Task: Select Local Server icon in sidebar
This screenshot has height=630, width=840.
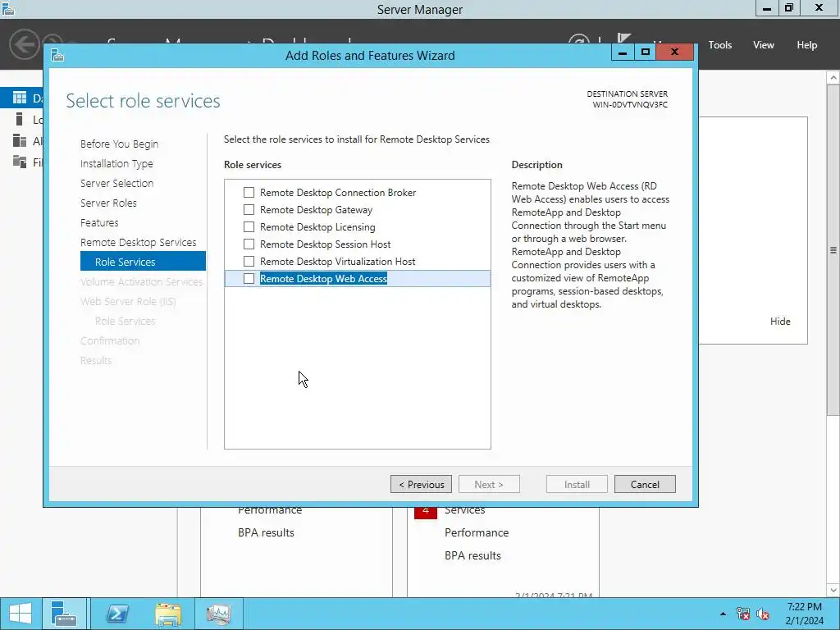Action: click(x=20, y=119)
